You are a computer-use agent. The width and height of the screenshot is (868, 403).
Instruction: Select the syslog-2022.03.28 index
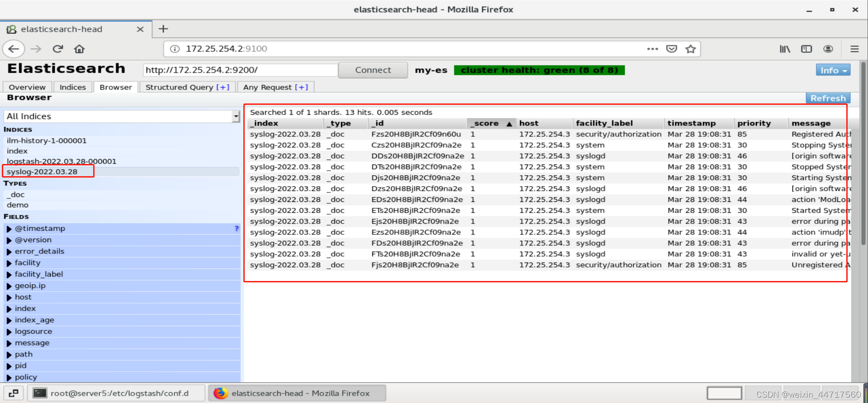point(121,172)
